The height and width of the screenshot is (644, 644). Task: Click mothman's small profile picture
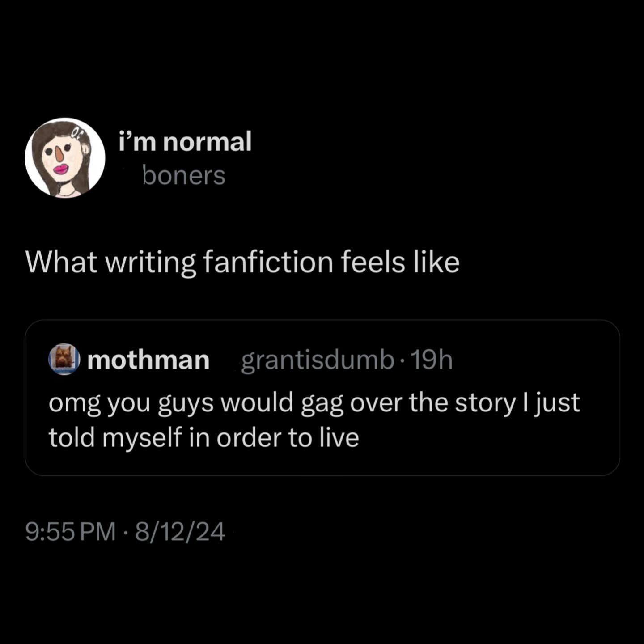pos(64,359)
